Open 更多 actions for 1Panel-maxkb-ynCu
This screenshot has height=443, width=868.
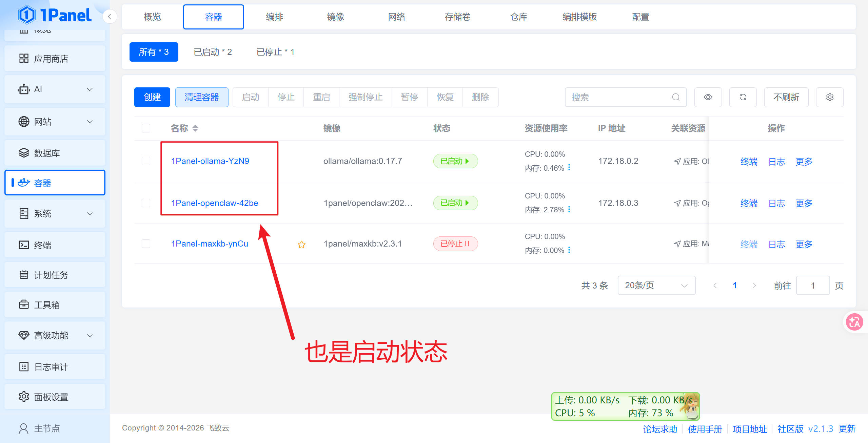click(804, 244)
